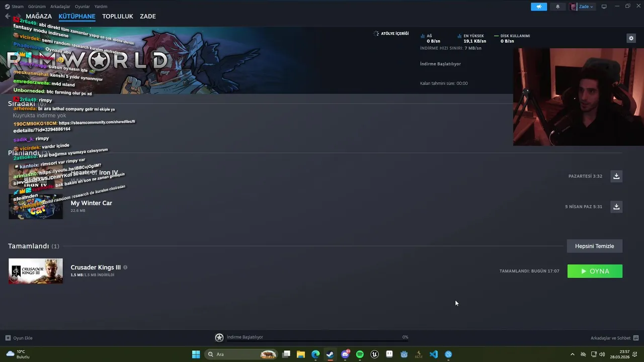644x362 pixels.
Task: Open the Yardım menu
Action: 101,7
